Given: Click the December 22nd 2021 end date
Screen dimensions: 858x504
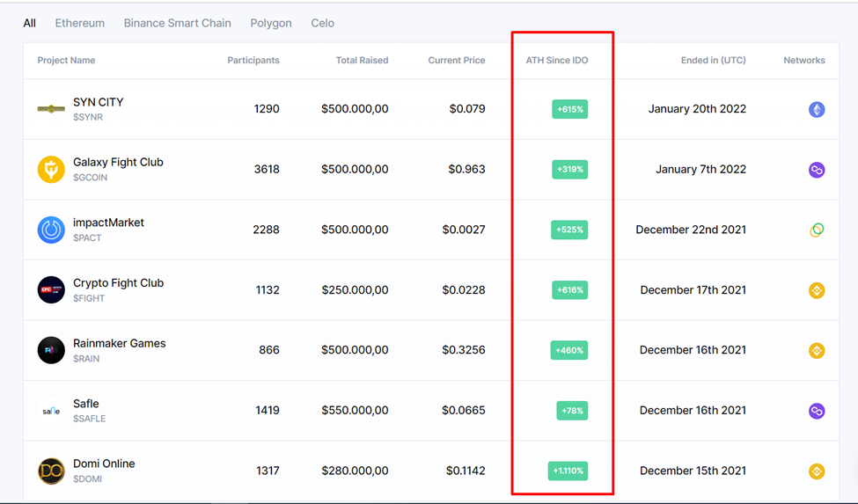Looking at the screenshot, I should click(x=691, y=230).
